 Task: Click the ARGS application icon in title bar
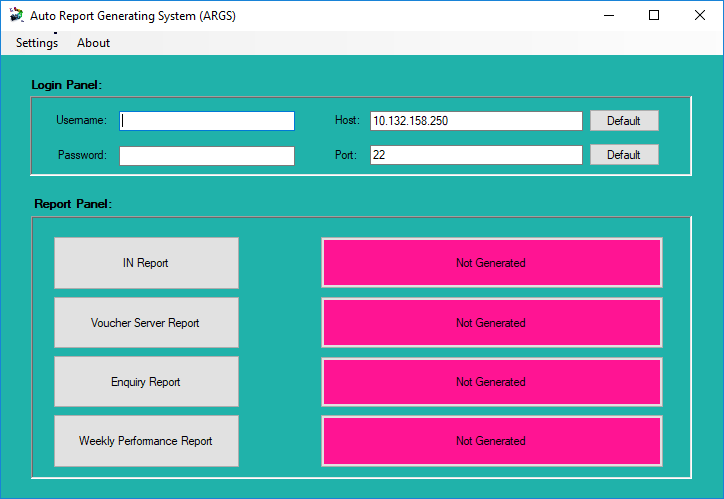click(15, 16)
